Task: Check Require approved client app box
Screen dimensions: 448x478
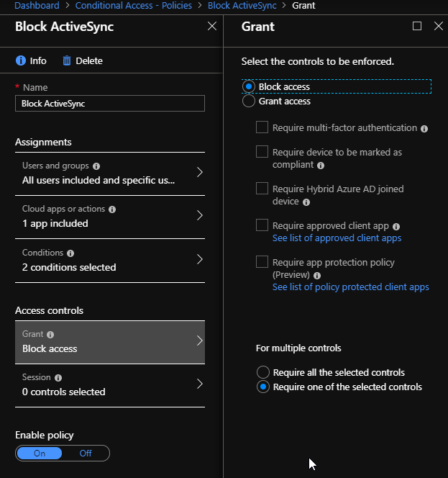Action: click(x=262, y=225)
